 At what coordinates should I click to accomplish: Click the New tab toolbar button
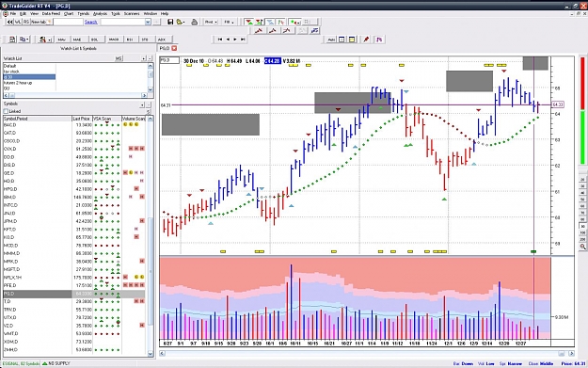40,22
